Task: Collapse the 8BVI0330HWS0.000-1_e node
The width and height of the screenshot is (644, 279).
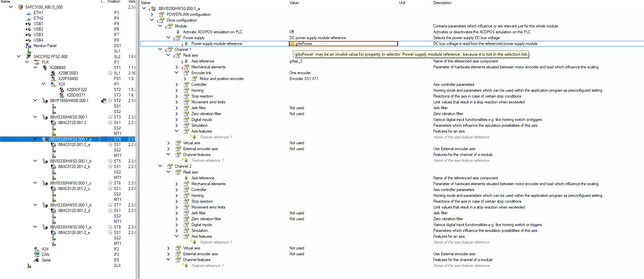Action: click(35, 227)
